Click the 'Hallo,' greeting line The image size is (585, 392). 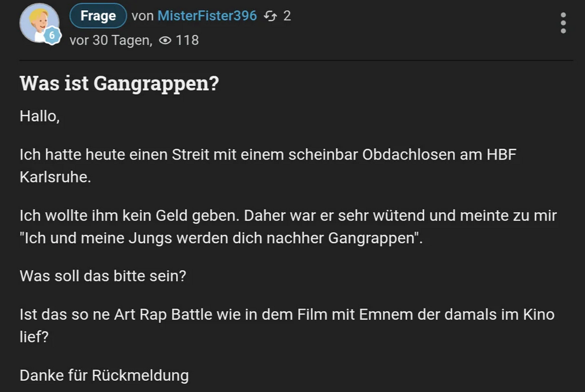39,116
